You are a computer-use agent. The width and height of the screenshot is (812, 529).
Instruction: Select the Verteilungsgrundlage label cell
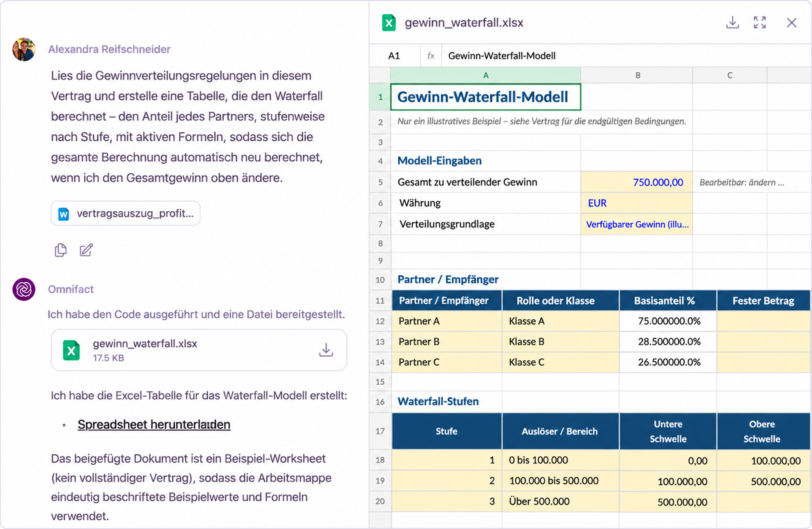click(486, 224)
